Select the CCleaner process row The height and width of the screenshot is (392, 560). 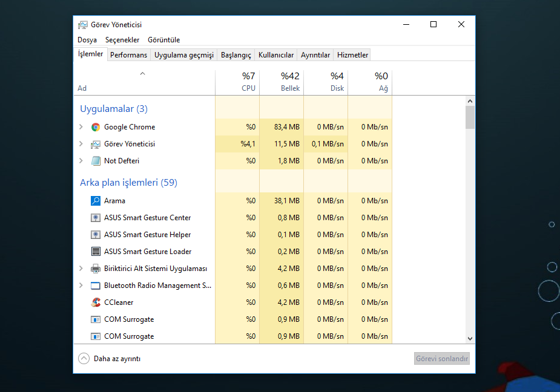tap(233, 302)
